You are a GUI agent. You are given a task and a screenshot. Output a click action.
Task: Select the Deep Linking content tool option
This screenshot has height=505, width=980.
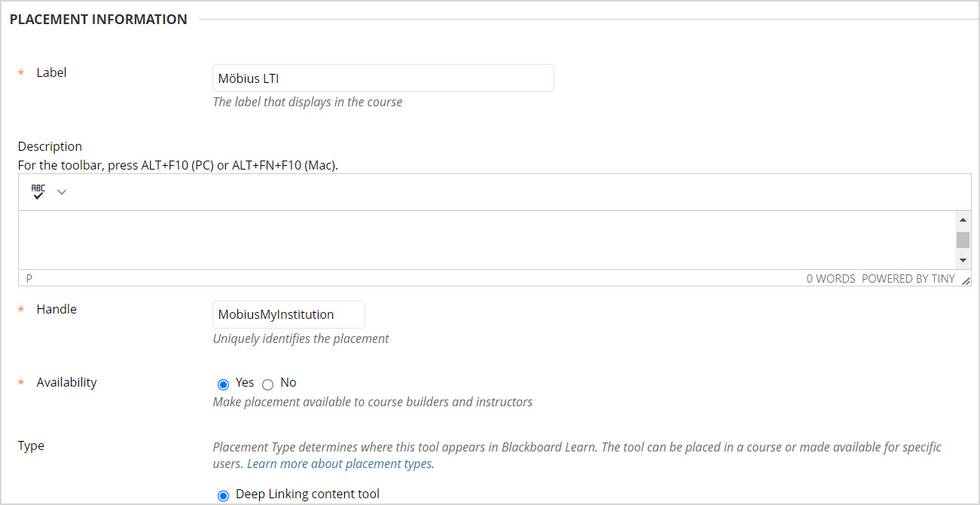tap(223, 495)
